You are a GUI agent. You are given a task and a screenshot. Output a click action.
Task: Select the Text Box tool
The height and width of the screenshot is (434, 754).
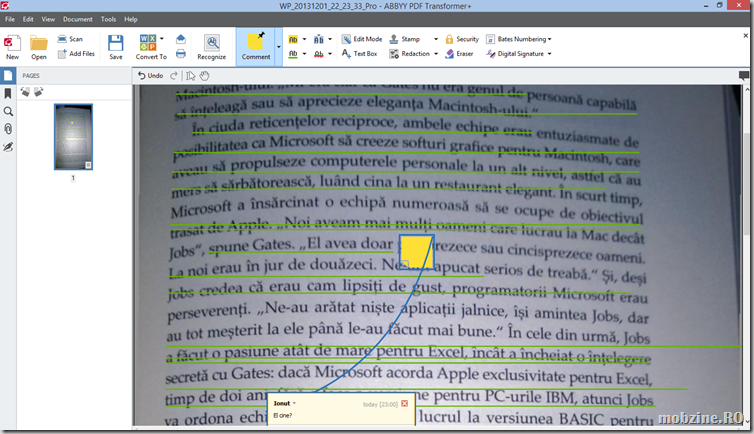point(359,54)
